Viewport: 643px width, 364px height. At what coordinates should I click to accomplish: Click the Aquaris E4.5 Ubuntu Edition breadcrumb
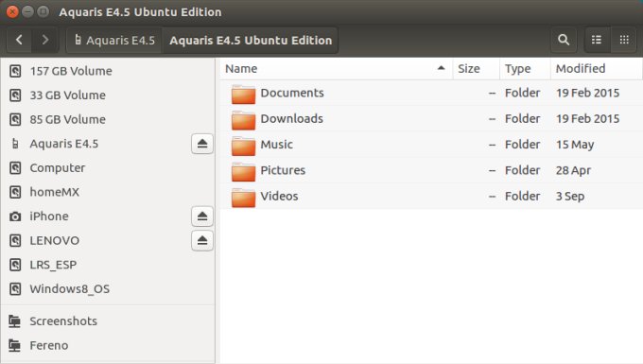(x=251, y=40)
